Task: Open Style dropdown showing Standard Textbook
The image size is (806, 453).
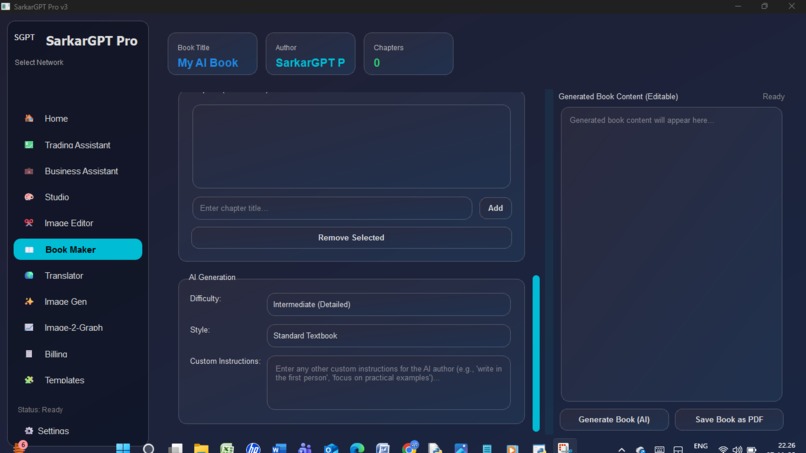Action: [x=389, y=336]
